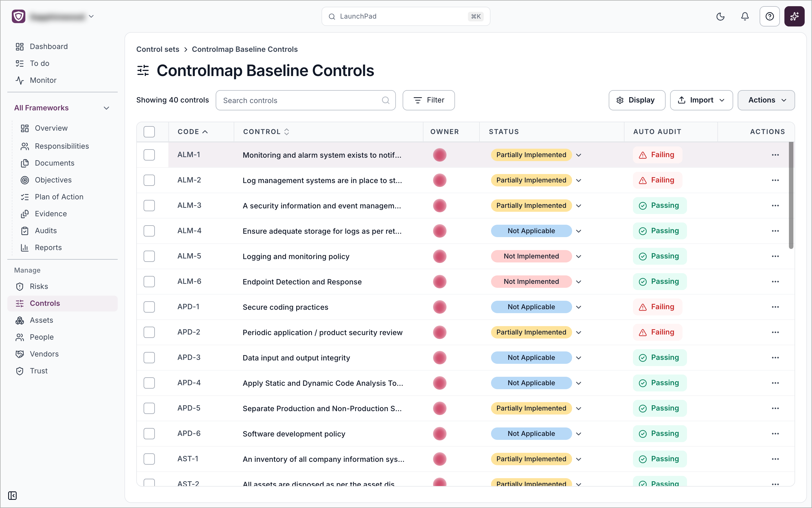Open the help question mark icon
The width and height of the screenshot is (812, 508).
(x=769, y=16)
